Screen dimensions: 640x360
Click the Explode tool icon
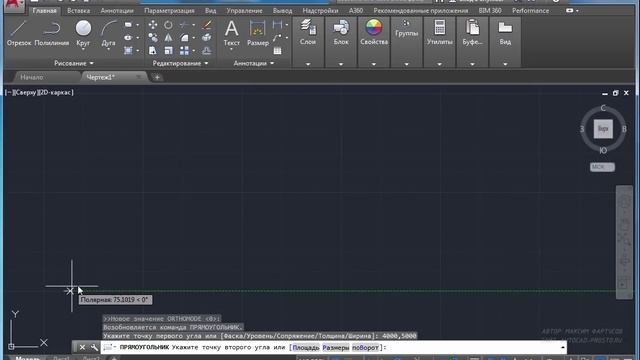click(207, 38)
